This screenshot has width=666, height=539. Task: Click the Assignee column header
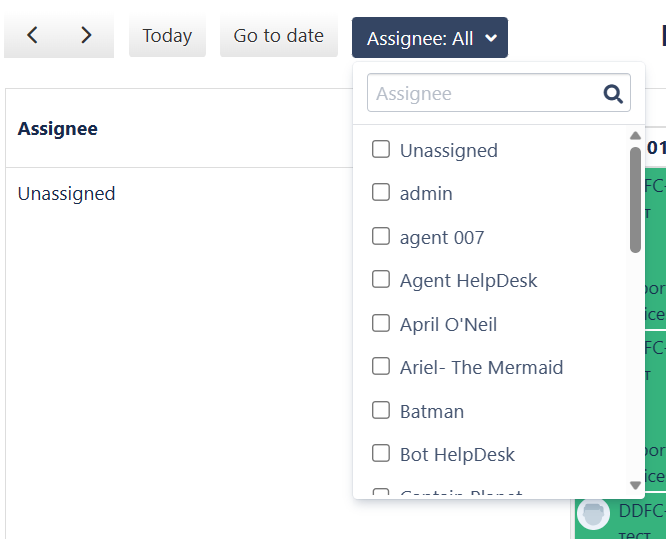point(58,129)
